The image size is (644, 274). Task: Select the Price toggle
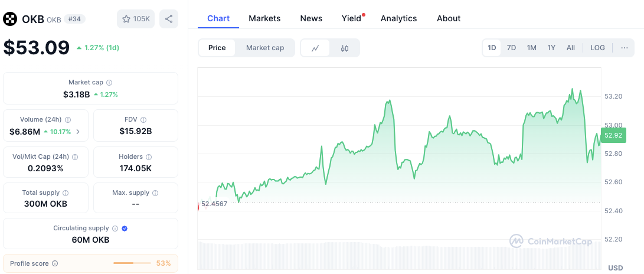[x=217, y=48]
